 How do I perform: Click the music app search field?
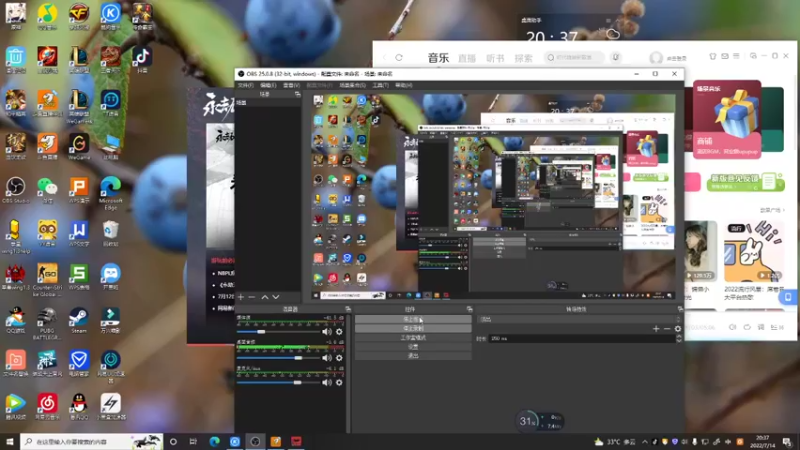pos(574,58)
